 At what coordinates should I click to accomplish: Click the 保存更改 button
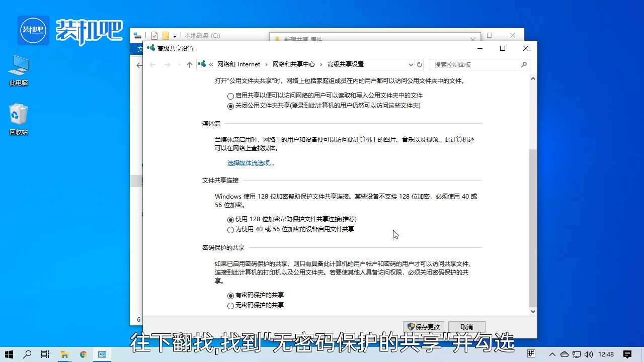(x=423, y=326)
